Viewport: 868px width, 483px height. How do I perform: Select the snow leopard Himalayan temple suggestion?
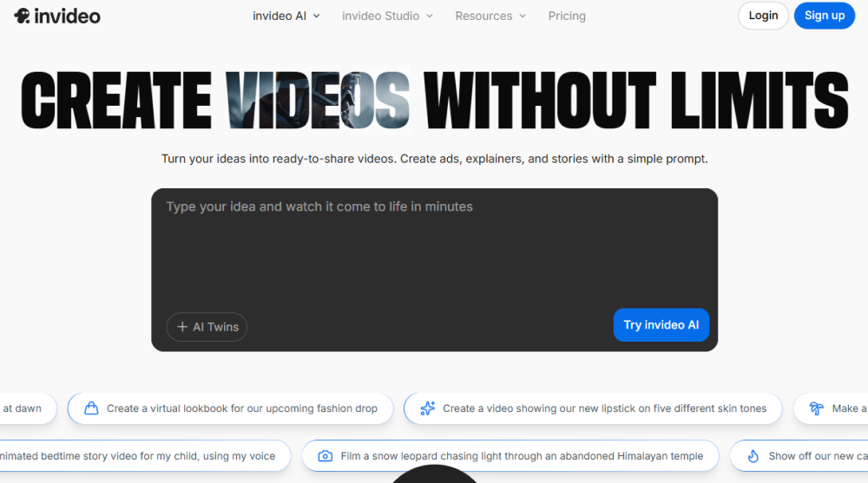click(x=510, y=456)
